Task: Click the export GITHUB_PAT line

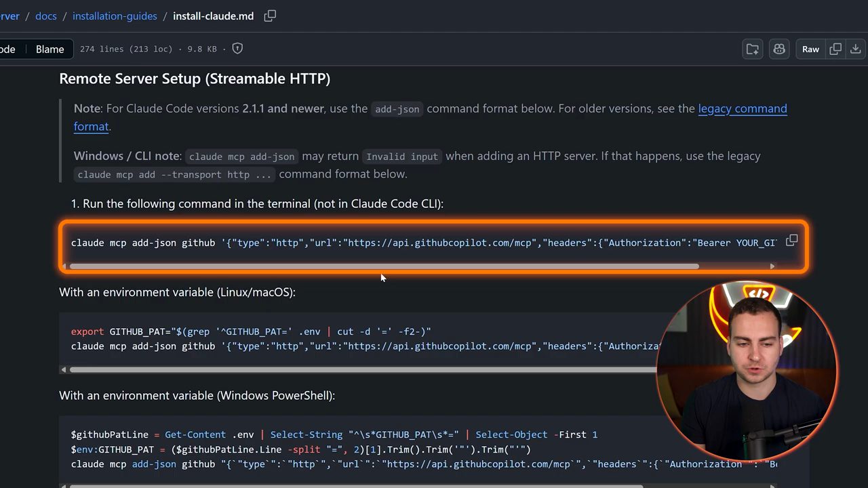Action: pos(251,331)
